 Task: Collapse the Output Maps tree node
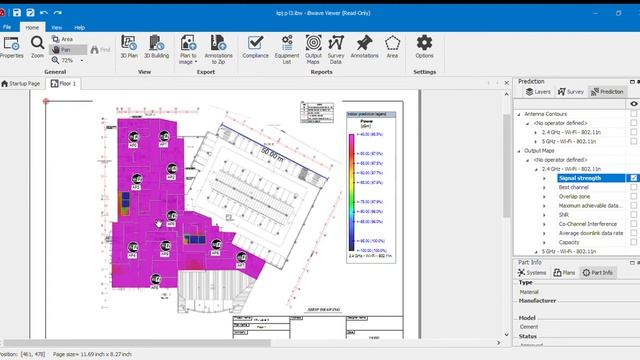click(x=519, y=151)
